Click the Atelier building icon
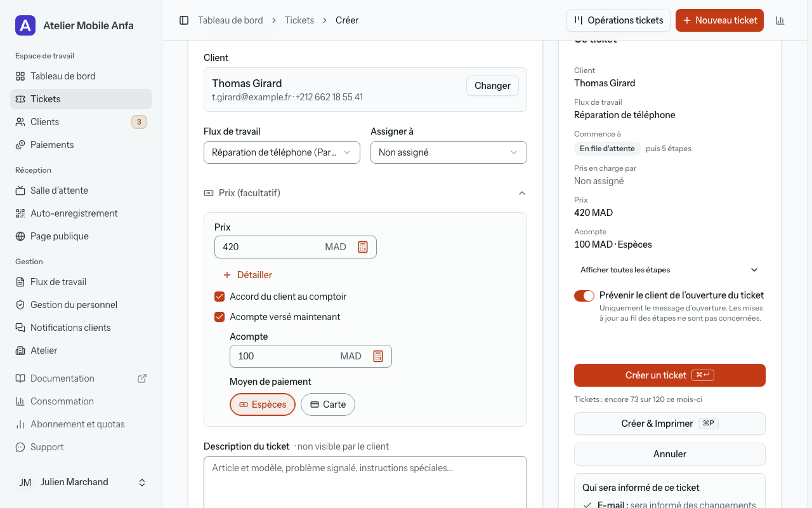812x508 pixels. tap(20, 351)
